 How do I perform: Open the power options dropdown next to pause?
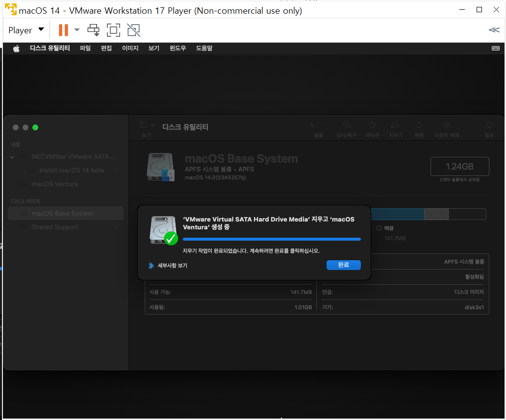[x=77, y=30]
